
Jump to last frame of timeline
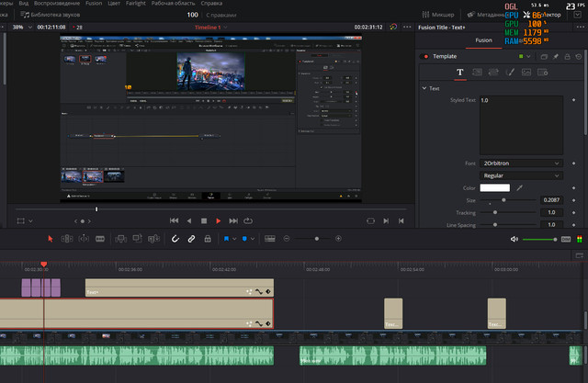tap(233, 220)
